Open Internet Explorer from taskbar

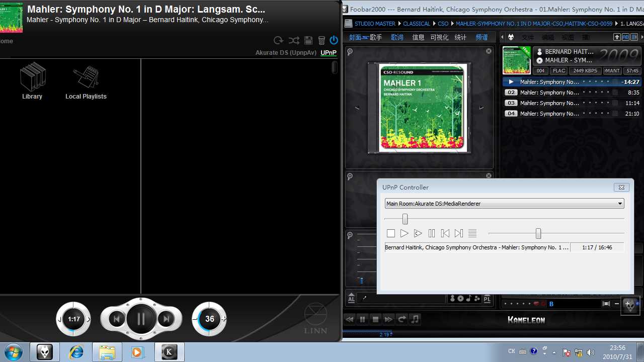[76, 352]
